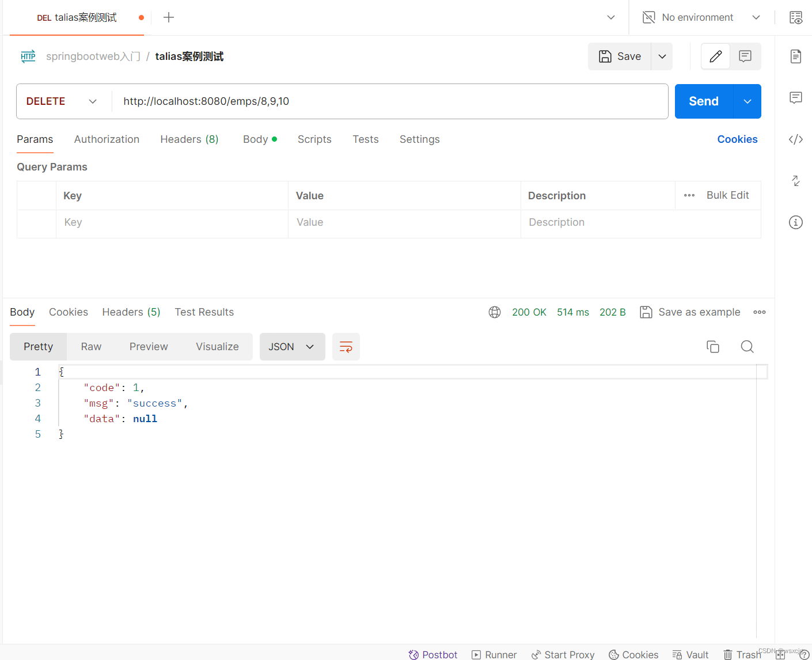Open Trash in status bar
812x660 pixels.
click(742, 655)
